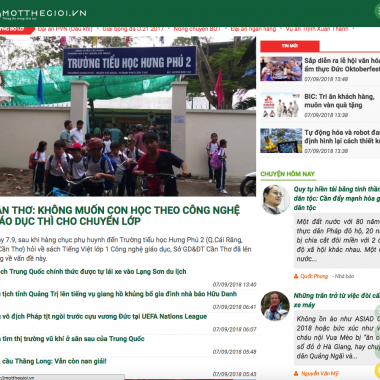Open Quốc Phong's round avatar photo
The image size is (380, 380).
tap(275, 199)
